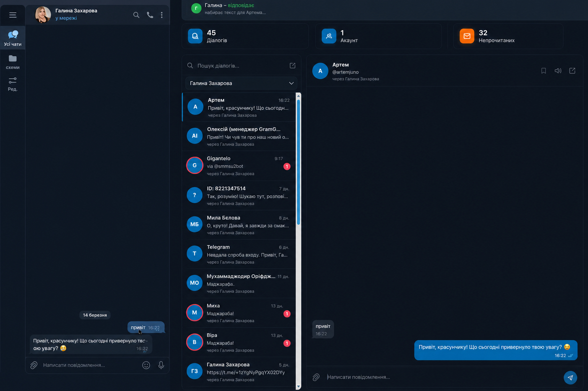The width and height of the screenshot is (588, 391).
Task: Call Галина Захарова with the phone icon
Action: (x=150, y=15)
